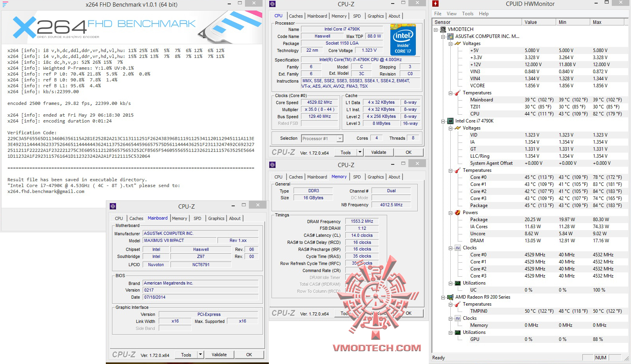Click the Tools button in CPU-Z Mainboard window

pyautogui.click(x=186, y=355)
